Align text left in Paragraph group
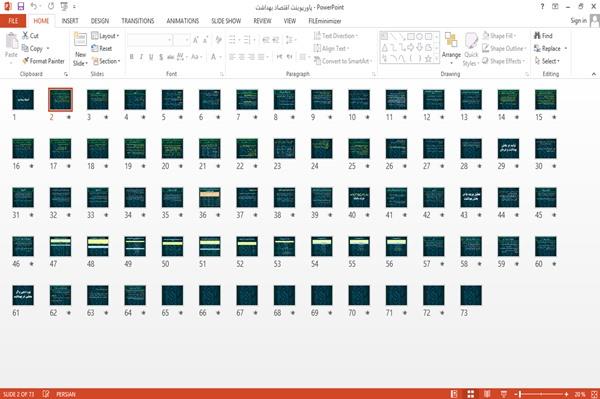 (232, 57)
